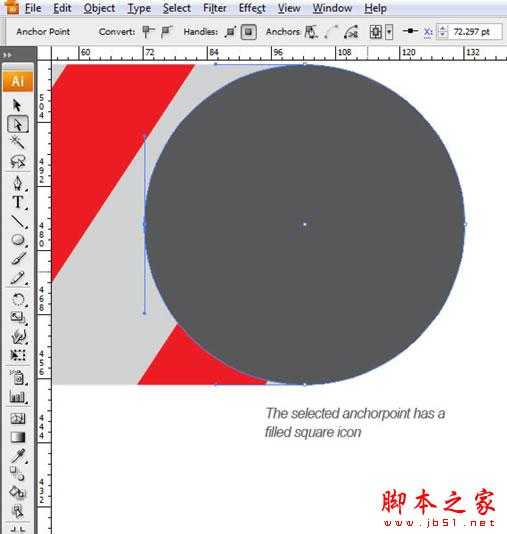Select the Line Segment tool
The width and height of the screenshot is (507, 534).
tap(18, 221)
